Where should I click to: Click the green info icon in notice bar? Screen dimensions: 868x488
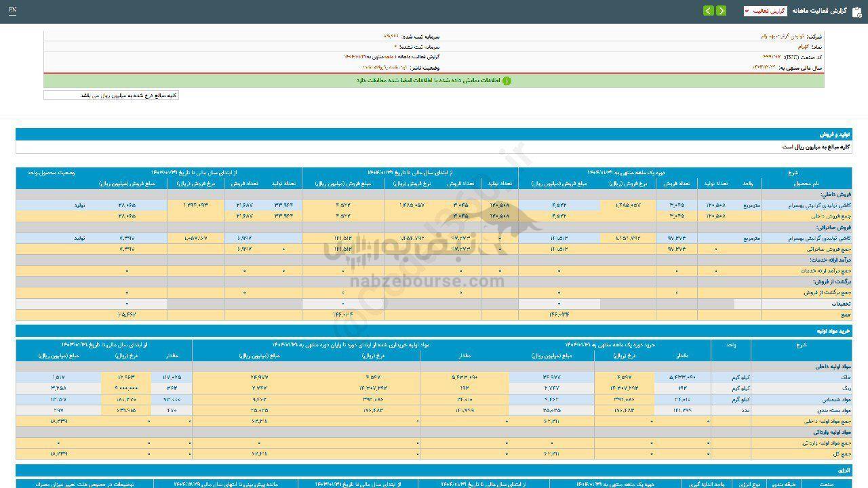click(506, 81)
